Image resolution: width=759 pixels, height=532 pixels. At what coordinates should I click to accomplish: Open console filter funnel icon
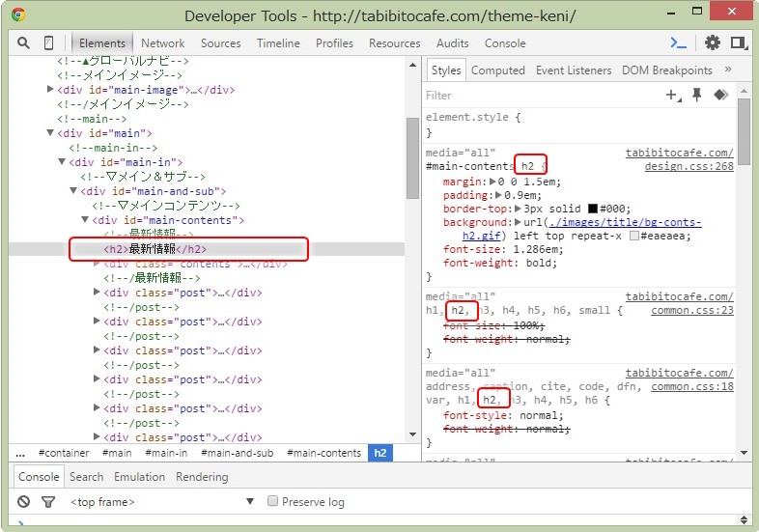(x=48, y=502)
